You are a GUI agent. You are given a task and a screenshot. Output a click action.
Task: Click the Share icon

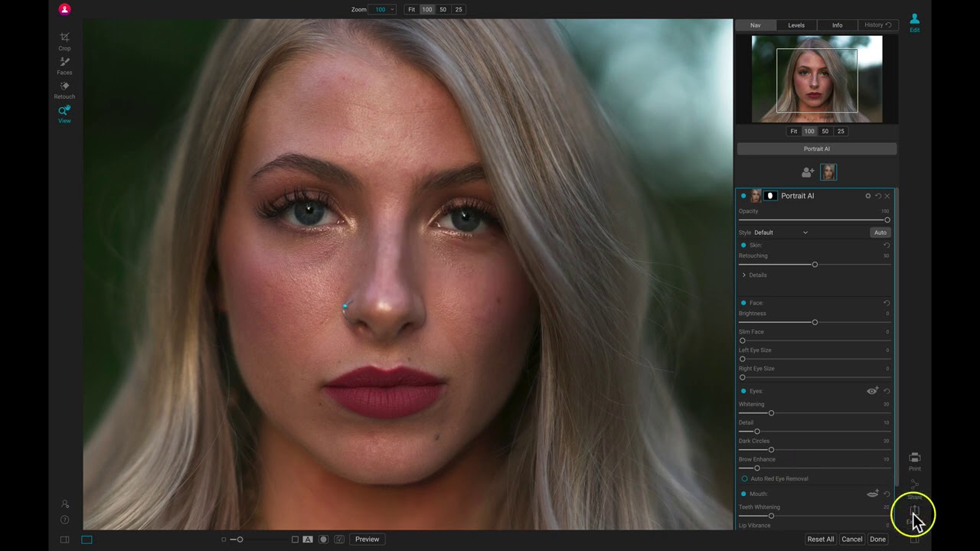tap(914, 488)
